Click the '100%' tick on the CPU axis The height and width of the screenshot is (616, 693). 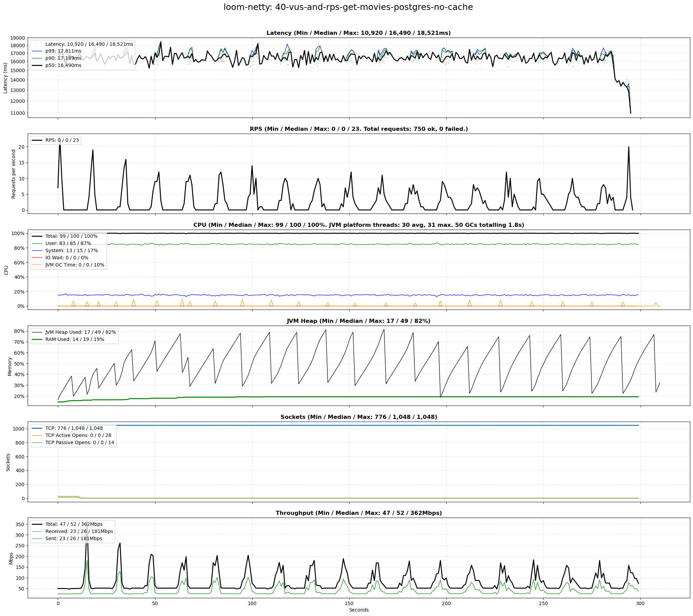(x=18, y=233)
